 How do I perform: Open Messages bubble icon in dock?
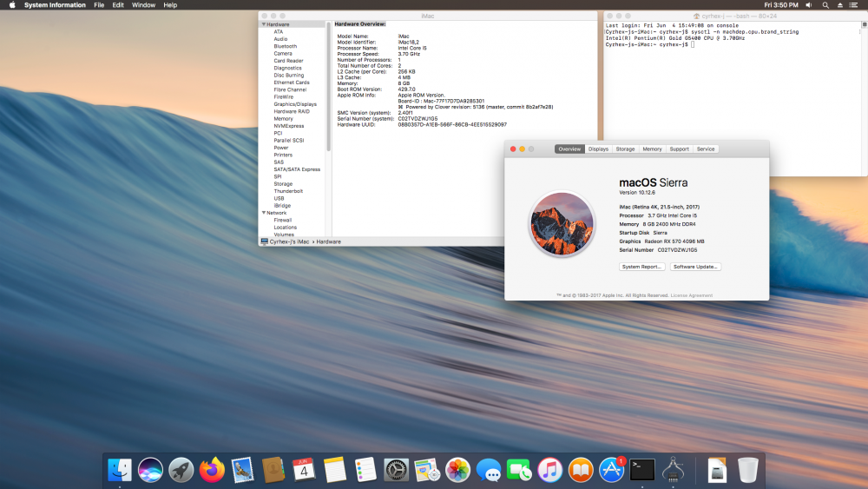pos(488,470)
